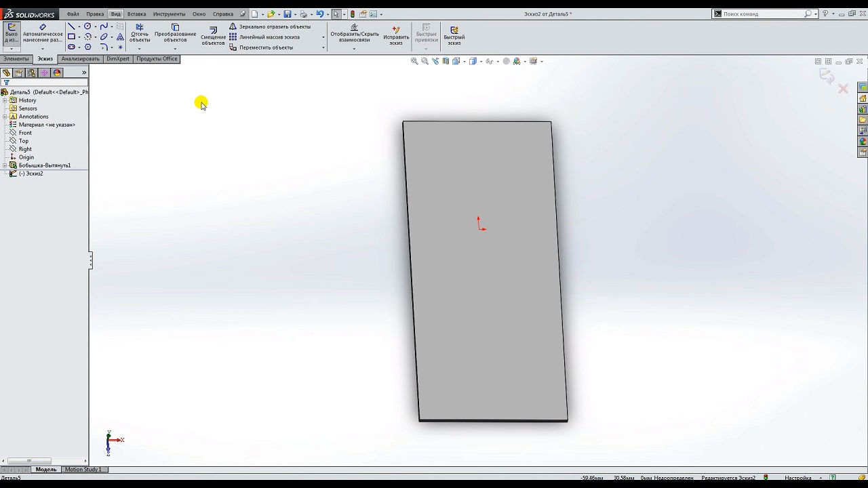
Task: Toggle Exit Sketch (Выход из эскиза) button
Action: (12, 33)
